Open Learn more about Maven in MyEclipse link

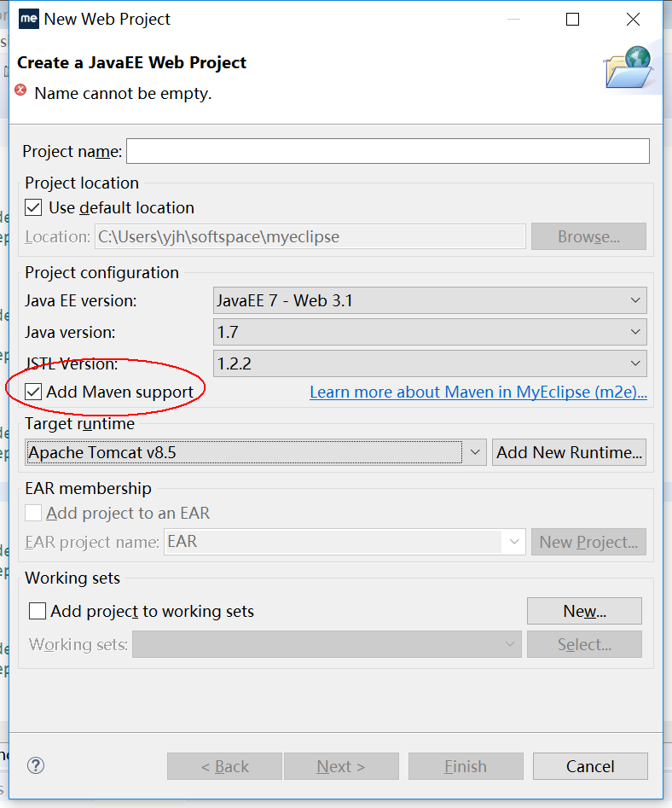coord(478,392)
